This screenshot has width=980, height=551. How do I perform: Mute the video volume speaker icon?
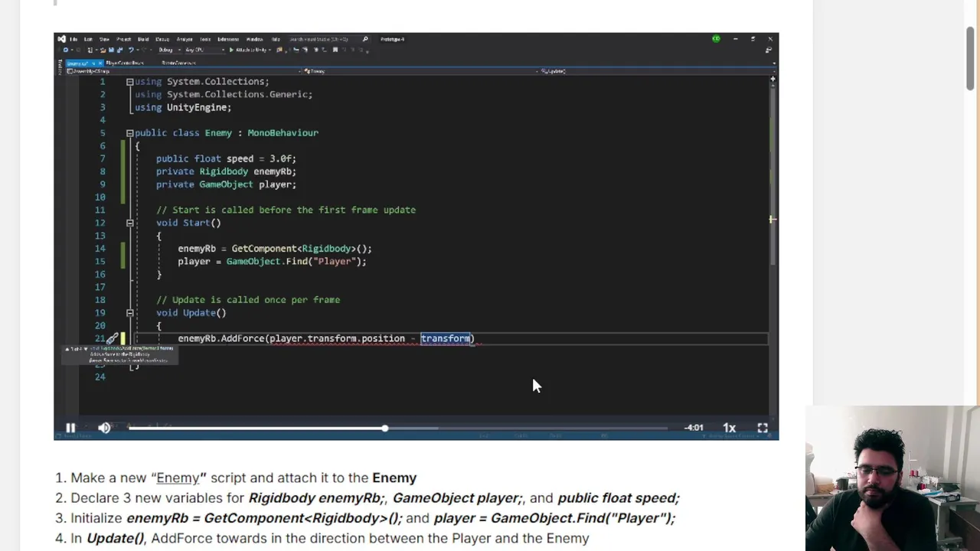point(104,428)
